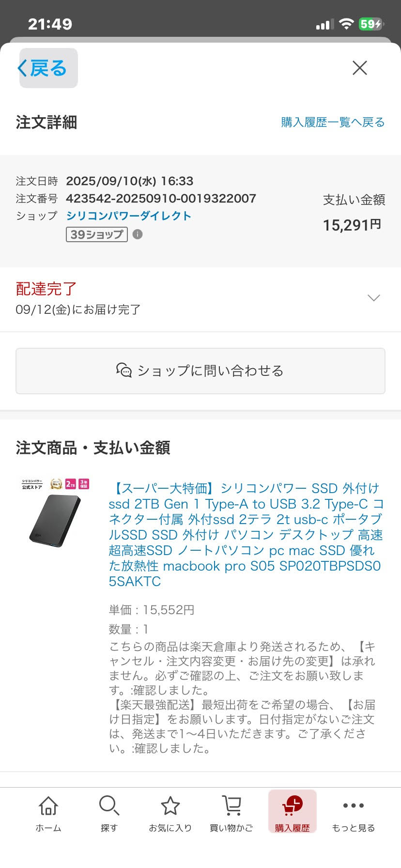Tap 配達完了 status text
Viewport: 401px width, 868px height.
click(46, 289)
